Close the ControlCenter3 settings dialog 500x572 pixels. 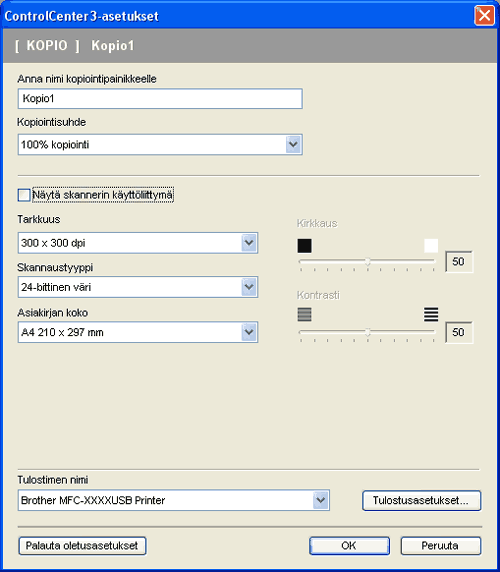[x=484, y=16]
